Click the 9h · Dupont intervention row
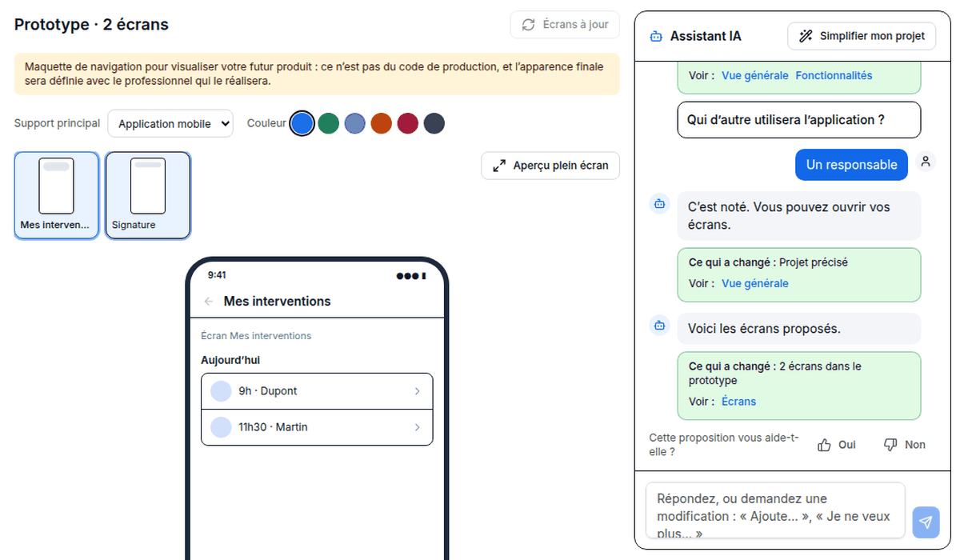 317,391
